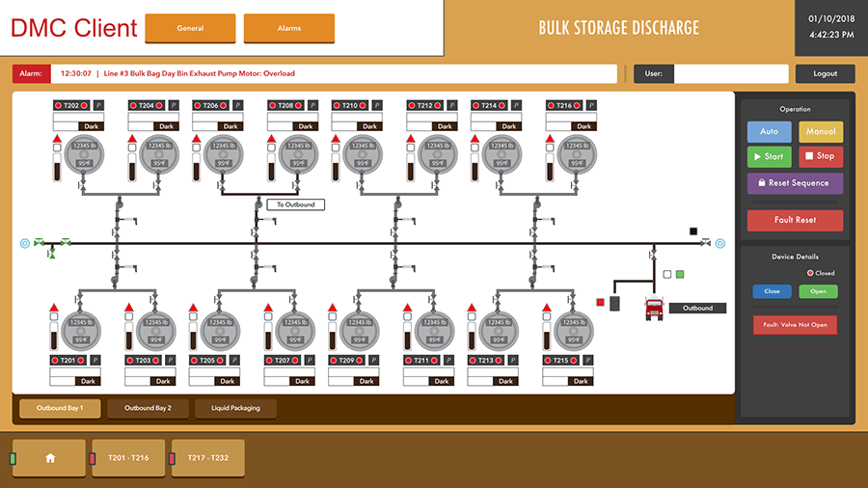Screen dimensions: 868x488
Task: Click the blue Close device button
Action: pyautogui.click(x=772, y=291)
